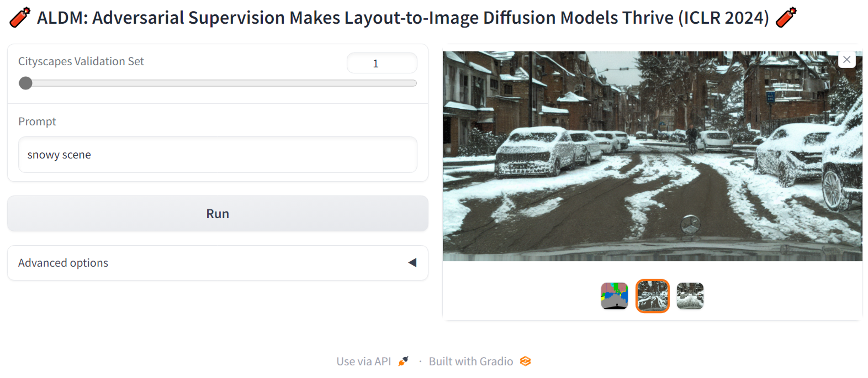Open the Advanced options accordion label

pos(63,262)
